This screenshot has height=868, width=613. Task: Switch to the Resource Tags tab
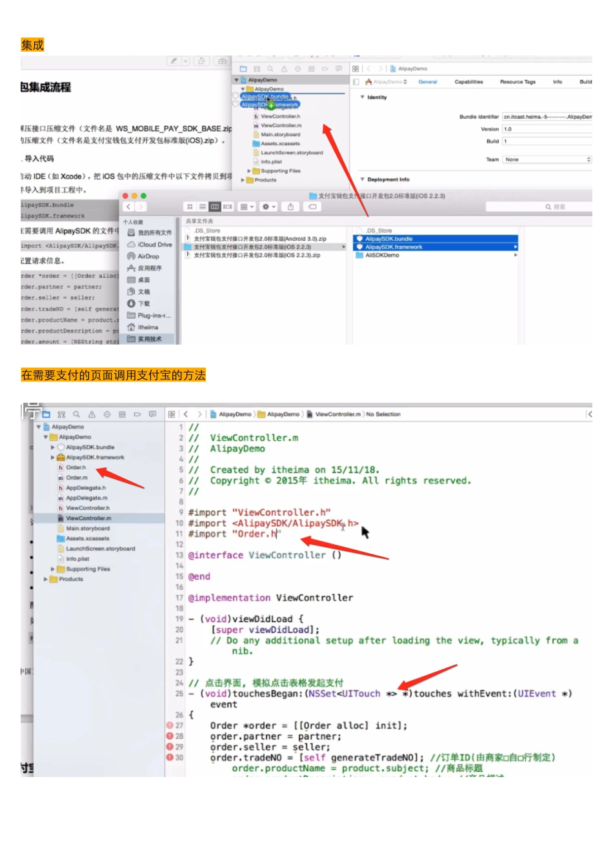tap(518, 82)
